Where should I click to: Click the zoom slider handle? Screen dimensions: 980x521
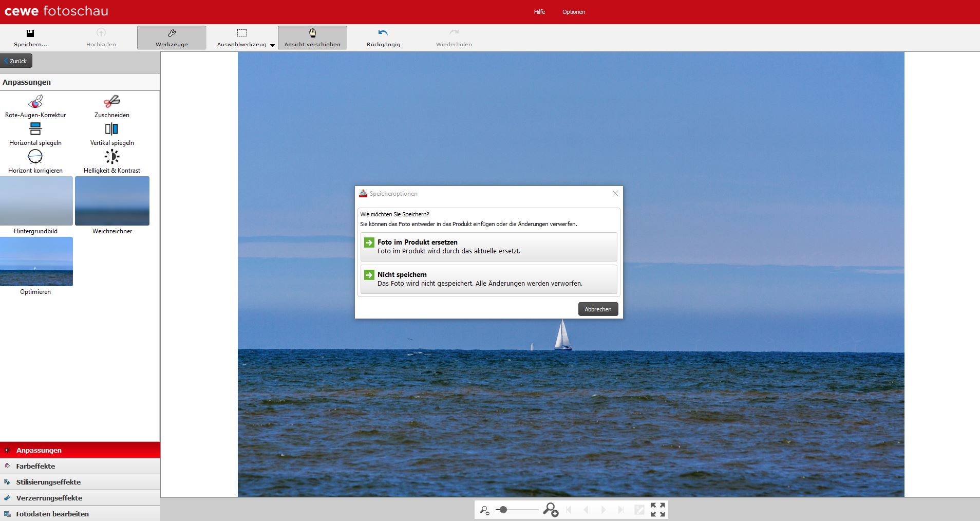pos(503,510)
